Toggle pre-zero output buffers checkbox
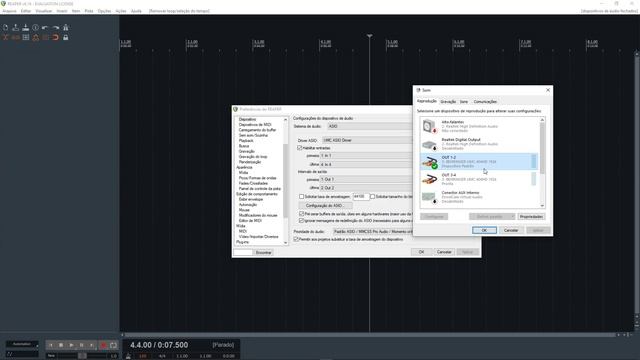 pyautogui.click(x=302, y=214)
